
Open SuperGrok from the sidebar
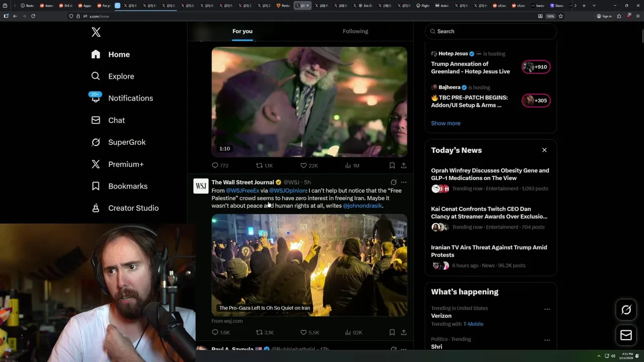(118, 142)
